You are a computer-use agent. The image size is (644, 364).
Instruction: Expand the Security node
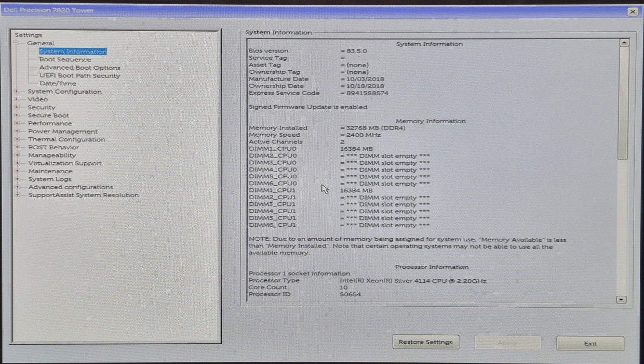[x=17, y=107]
